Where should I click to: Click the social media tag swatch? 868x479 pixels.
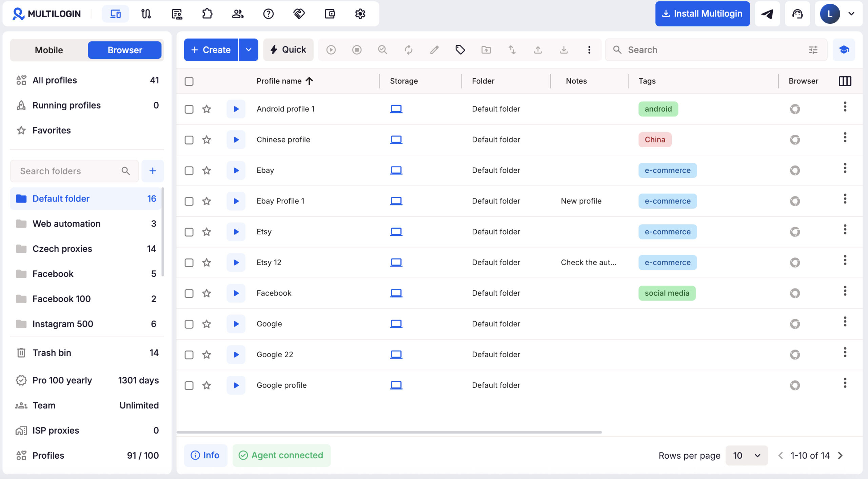tap(667, 293)
